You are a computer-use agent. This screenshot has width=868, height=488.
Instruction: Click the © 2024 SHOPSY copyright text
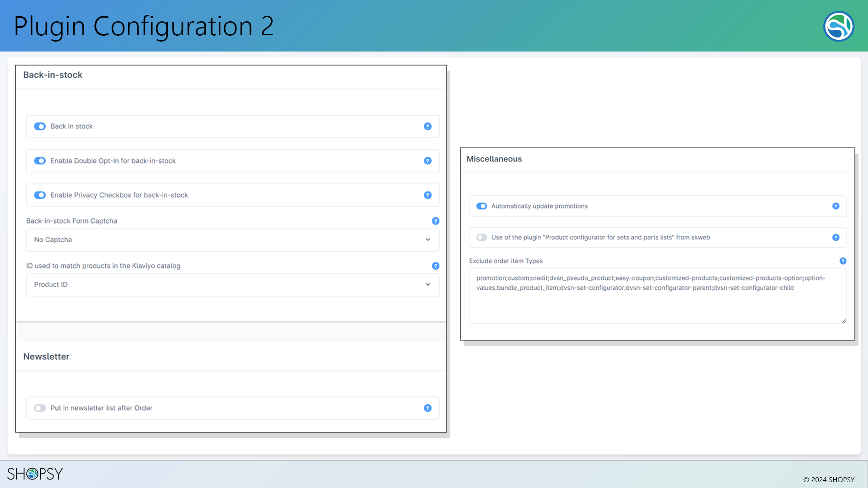829,480
